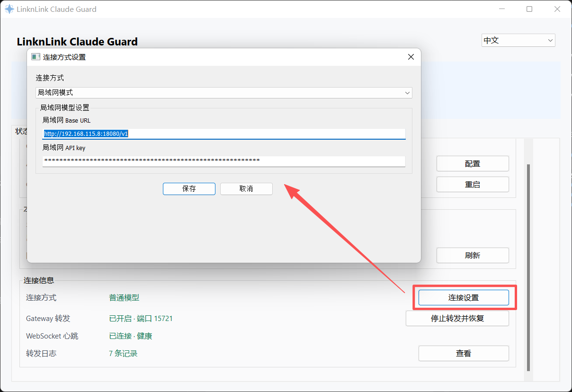Click the Gateway 转发 label
This screenshot has width=572, height=392.
tap(48, 318)
